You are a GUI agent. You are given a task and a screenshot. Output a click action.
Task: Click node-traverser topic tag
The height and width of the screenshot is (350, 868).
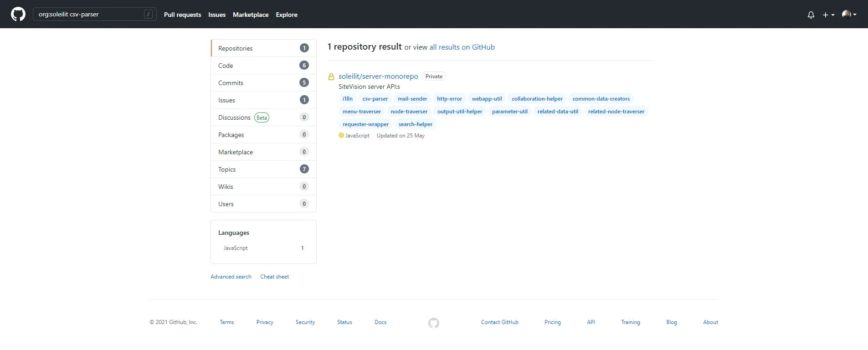409,112
